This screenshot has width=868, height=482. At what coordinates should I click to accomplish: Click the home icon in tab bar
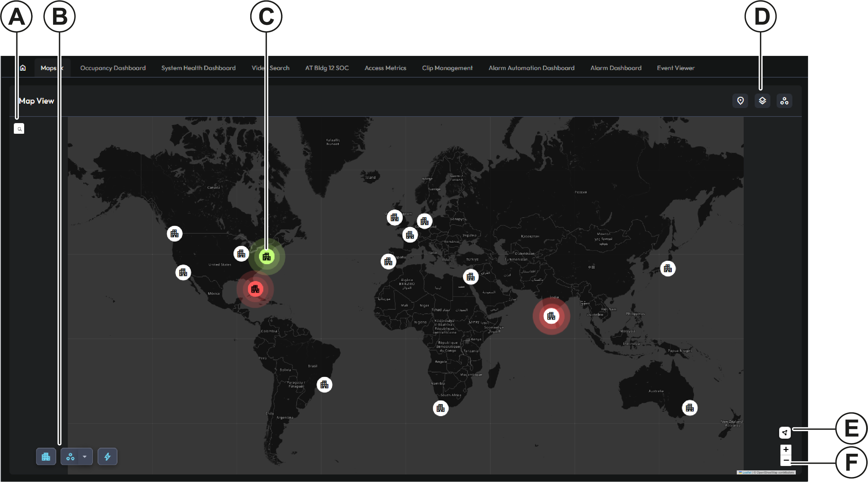pyautogui.click(x=23, y=68)
